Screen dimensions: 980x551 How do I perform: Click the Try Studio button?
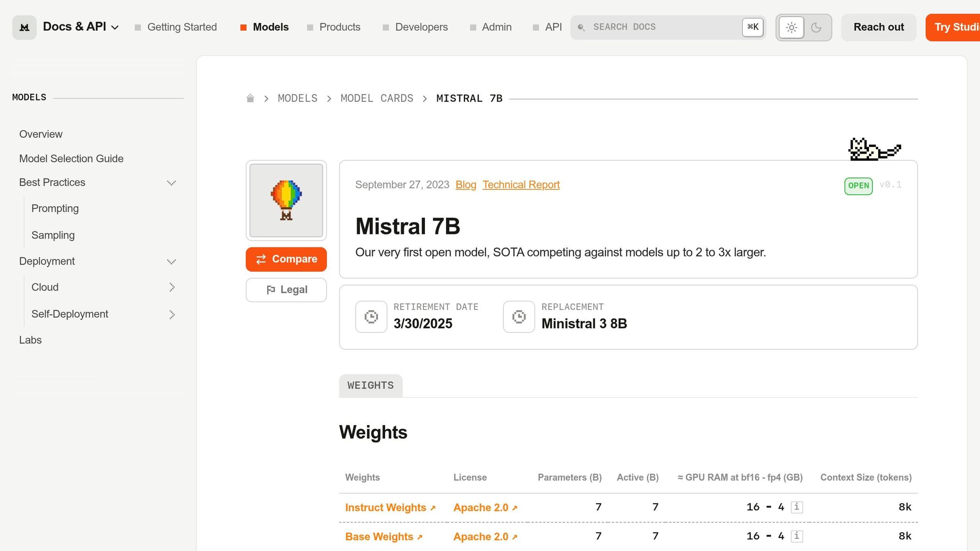pyautogui.click(x=953, y=27)
